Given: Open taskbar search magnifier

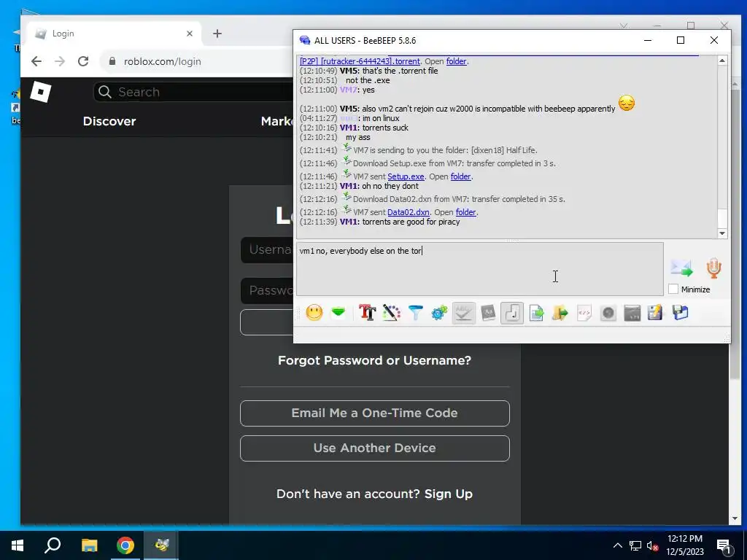Looking at the screenshot, I should pos(53,545).
